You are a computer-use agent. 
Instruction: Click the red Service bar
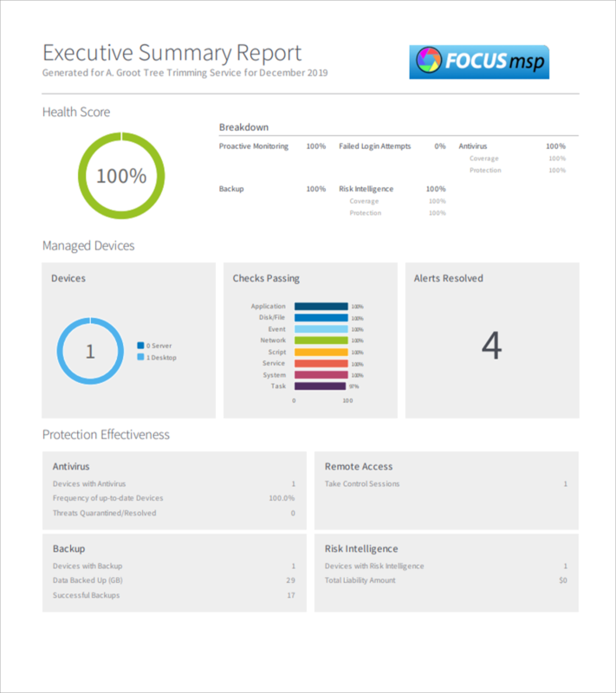tap(321, 364)
